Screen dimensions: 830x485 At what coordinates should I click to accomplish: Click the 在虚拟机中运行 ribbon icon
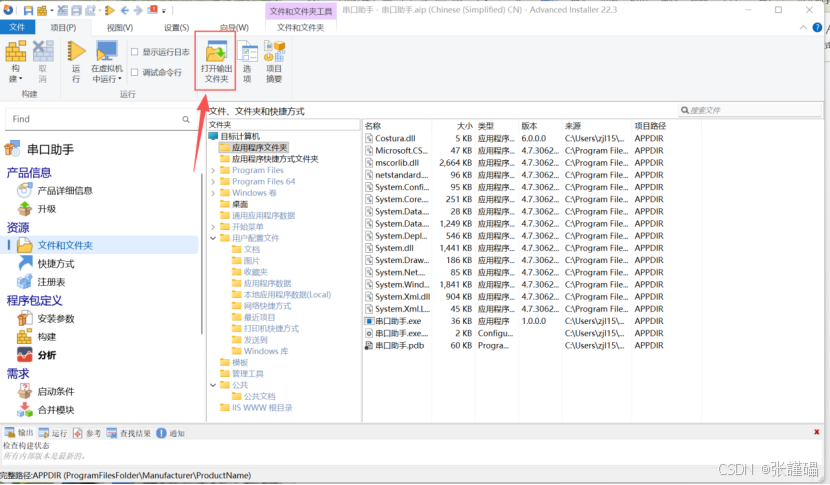point(107,62)
